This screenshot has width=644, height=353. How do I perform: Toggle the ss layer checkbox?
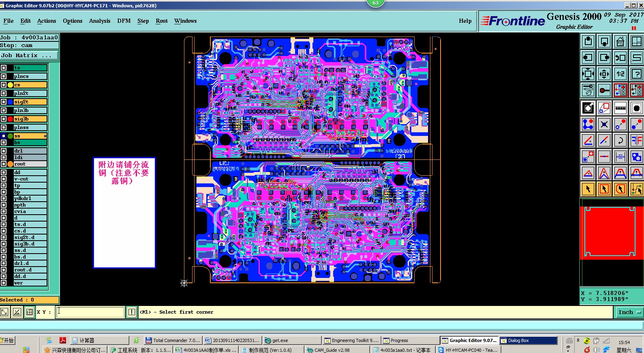click(4, 136)
